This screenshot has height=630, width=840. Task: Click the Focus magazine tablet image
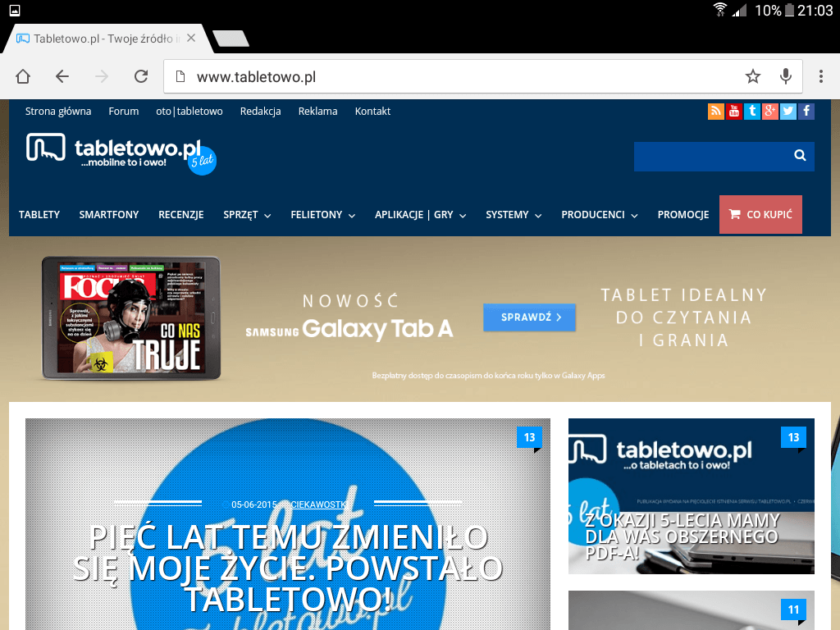(x=131, y=318)
